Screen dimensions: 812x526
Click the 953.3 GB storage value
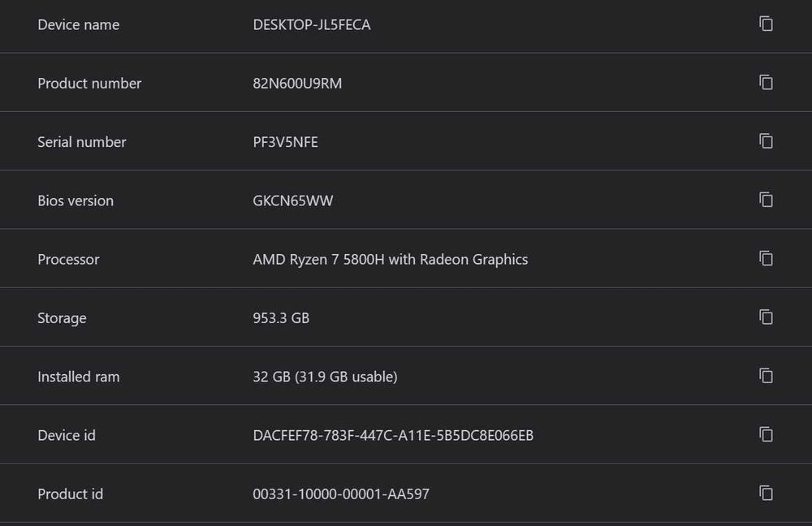tap(281, 318)
